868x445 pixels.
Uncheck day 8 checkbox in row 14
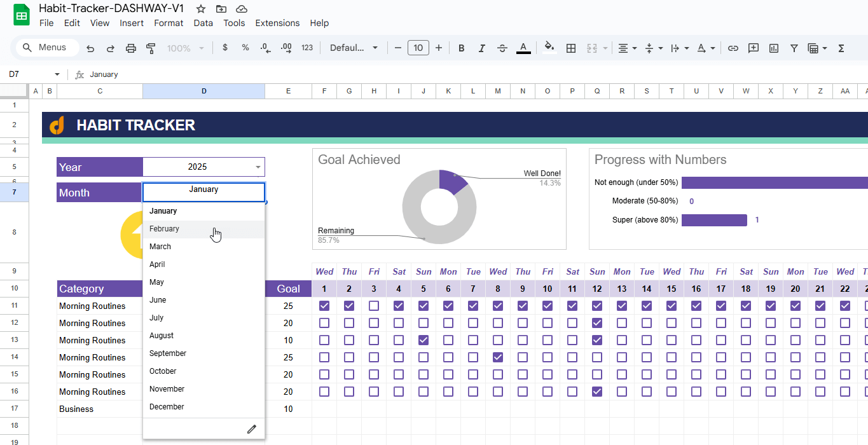tap(498, 357)
